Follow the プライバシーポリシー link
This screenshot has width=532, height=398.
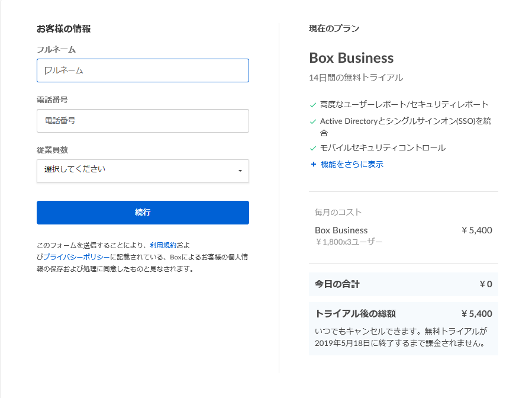click(x=76, y=256)
